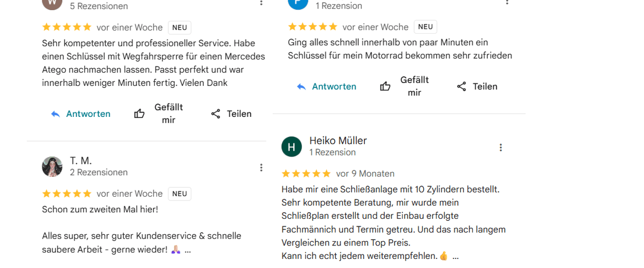Click share icon on Mercedes Atego review

pos(215,114)
